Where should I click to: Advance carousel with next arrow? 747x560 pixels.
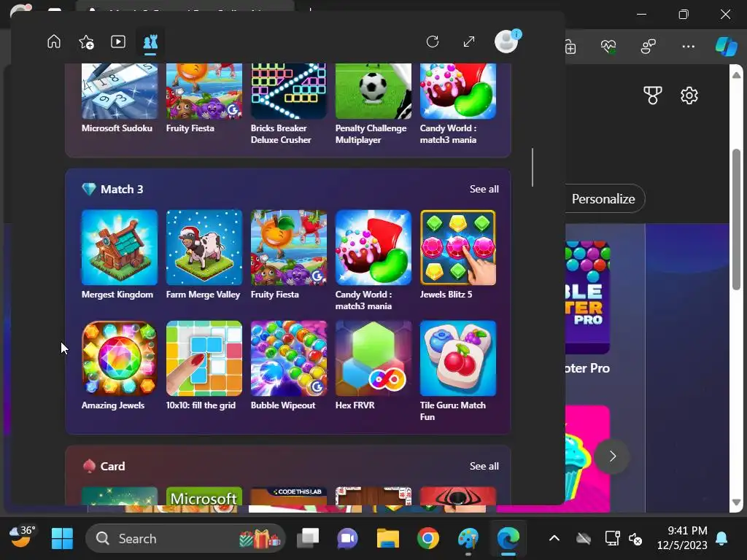(x=612, y=456)
